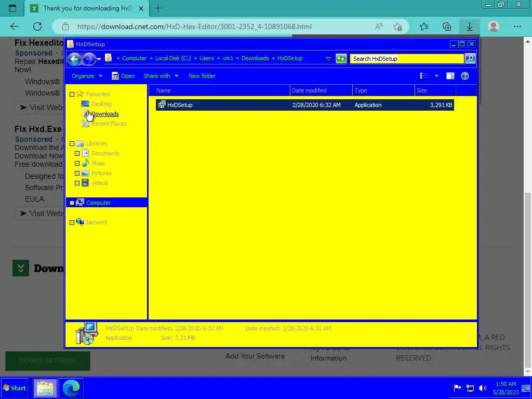Image resolution: width=532 pixels, height=399 pixels.
Task: Click the Explorer search magnifier icon
Action: click(470, 58)
